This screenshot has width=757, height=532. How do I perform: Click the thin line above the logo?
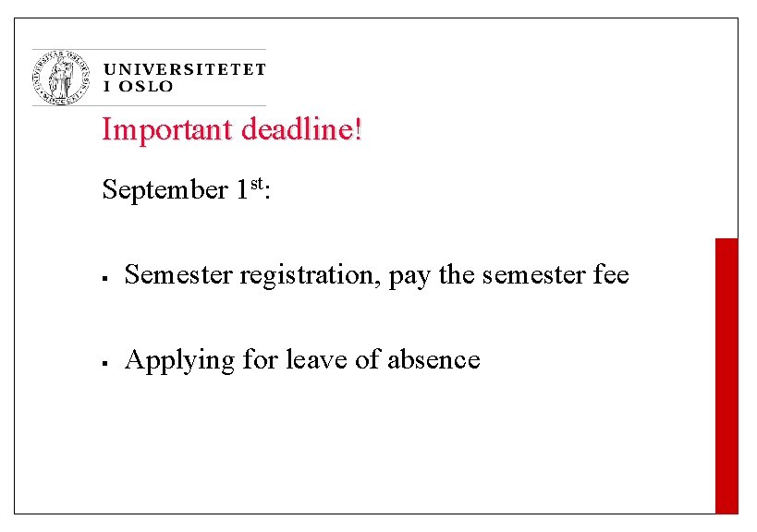149,49
